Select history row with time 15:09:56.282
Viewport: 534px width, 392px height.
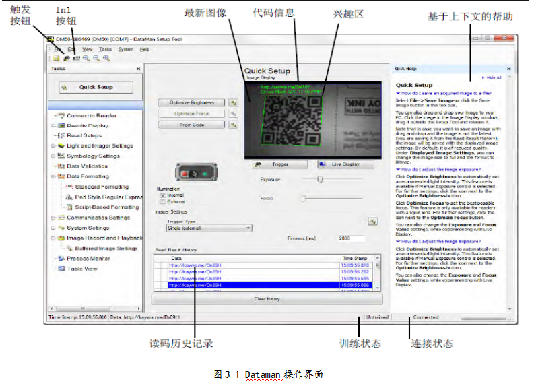tap(264, 272)
